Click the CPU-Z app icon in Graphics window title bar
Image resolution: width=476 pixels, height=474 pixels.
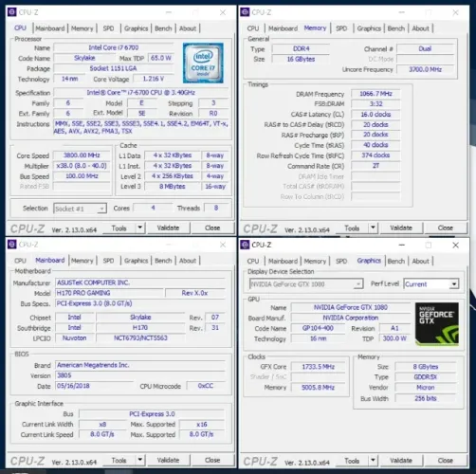[x=245, y=245]
